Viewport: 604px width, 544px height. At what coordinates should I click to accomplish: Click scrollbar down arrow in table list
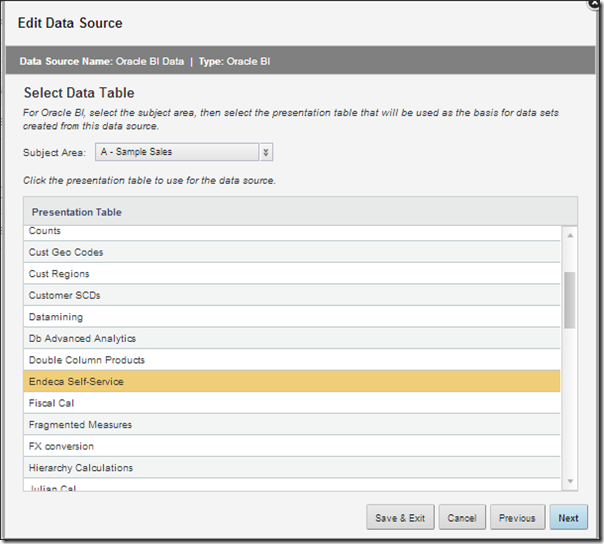(570, 482)
